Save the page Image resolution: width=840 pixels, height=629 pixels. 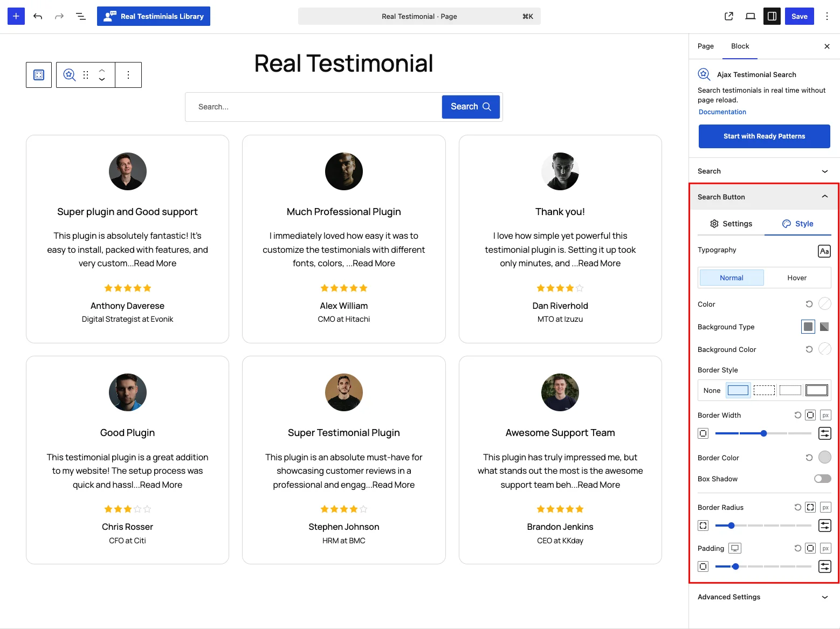[x=800, y=16]
